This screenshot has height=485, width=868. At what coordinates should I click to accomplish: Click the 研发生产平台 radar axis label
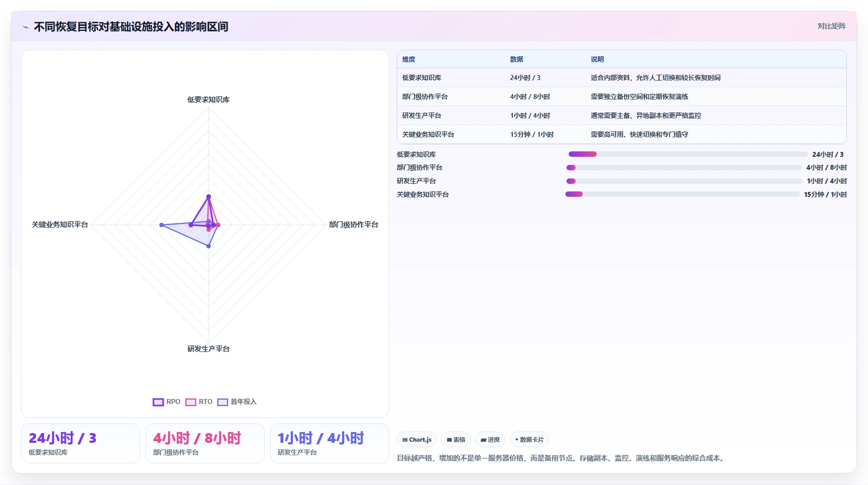tap(209, 349)
